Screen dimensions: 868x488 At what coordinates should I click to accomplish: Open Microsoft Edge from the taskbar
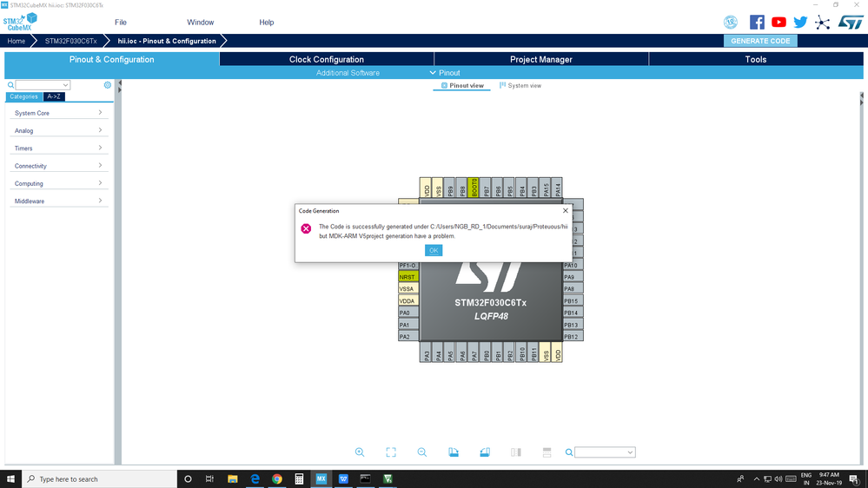(x=255, y=478)
